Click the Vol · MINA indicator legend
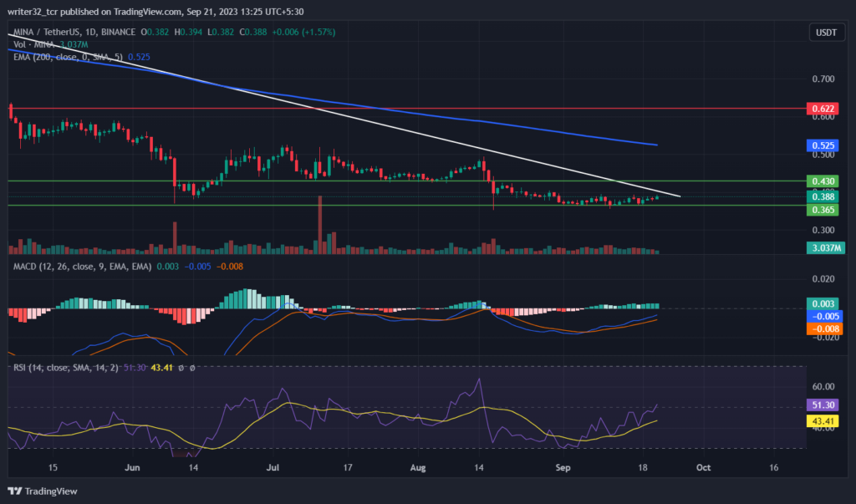Viewport: 856px width, 504px height. click(33, 44)
